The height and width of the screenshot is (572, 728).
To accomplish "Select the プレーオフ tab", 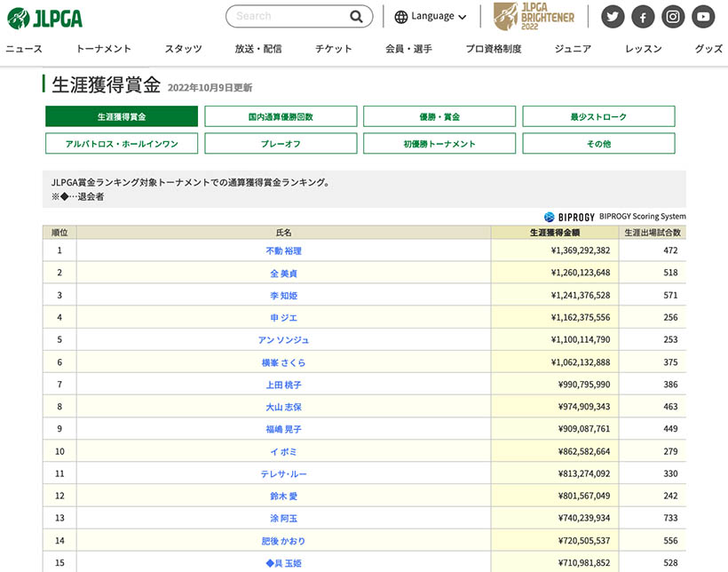I will tap(281, 144).
